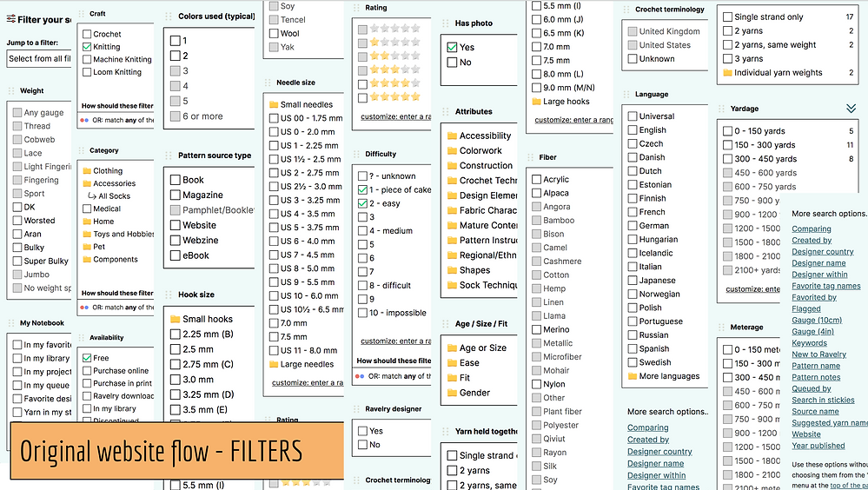Uncheck the '2 - easy' difficulty checkbox
Image resolution: width=868 pixels, height=490 pixels.
(362, 204)
